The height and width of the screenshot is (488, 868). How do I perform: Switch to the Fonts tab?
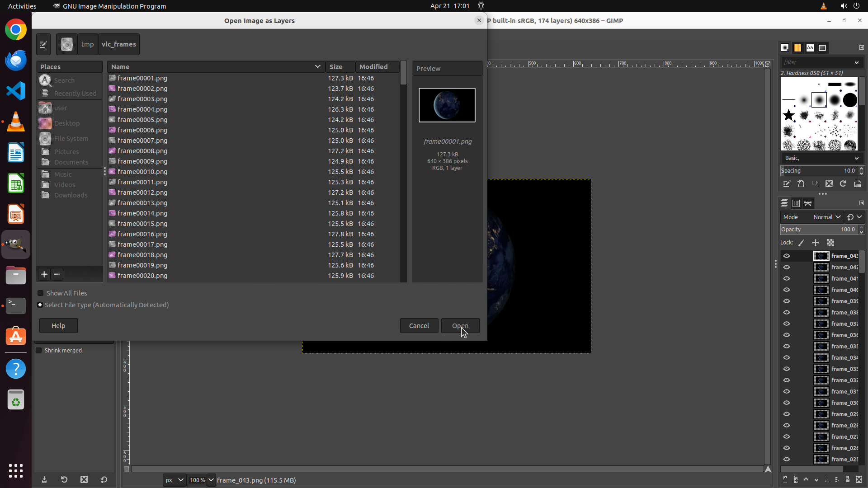(x=810, y=48)
